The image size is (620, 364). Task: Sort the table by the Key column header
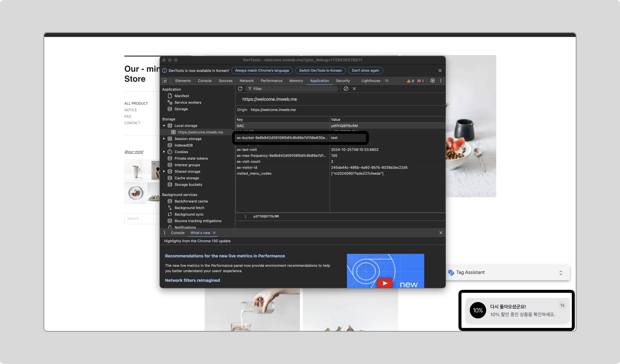[282, 120]
